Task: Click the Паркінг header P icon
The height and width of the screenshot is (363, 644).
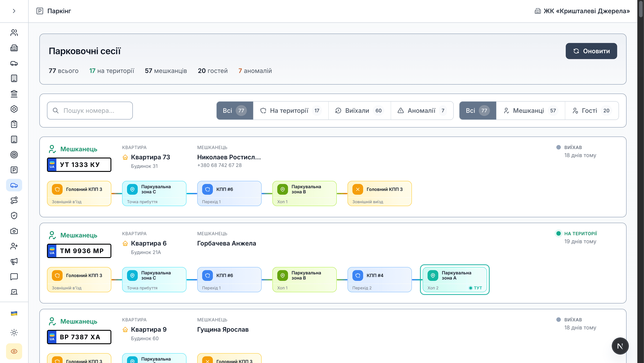Action: coord(40,11)
